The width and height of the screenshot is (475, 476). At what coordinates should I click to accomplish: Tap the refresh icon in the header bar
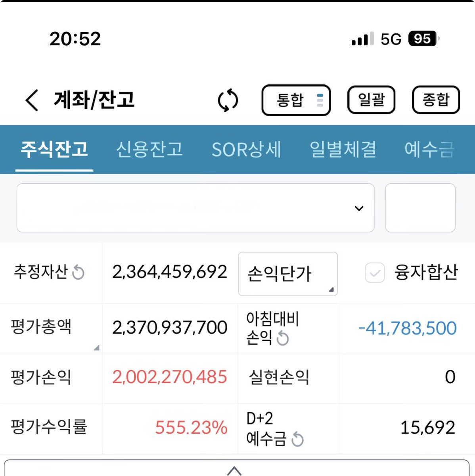tap(228, 100)
